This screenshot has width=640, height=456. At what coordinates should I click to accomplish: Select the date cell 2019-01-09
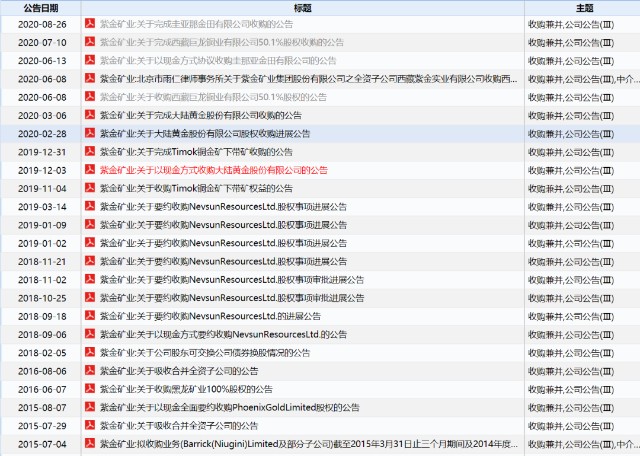(42, 225)
